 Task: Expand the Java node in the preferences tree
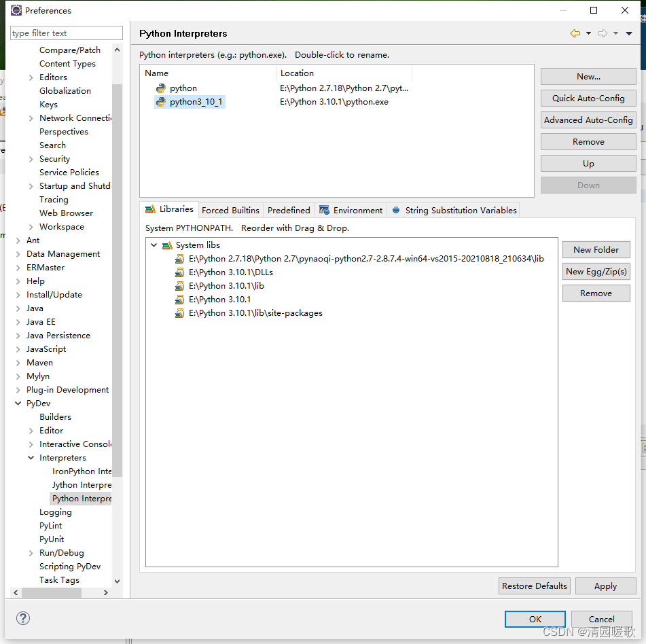tap(19, 308)
